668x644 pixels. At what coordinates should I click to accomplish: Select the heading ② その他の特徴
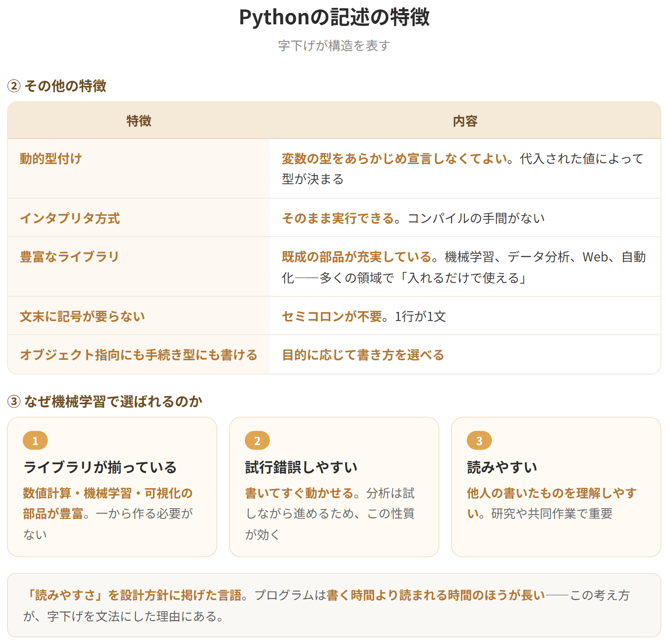pyautogui.click(x=57, y=86)
